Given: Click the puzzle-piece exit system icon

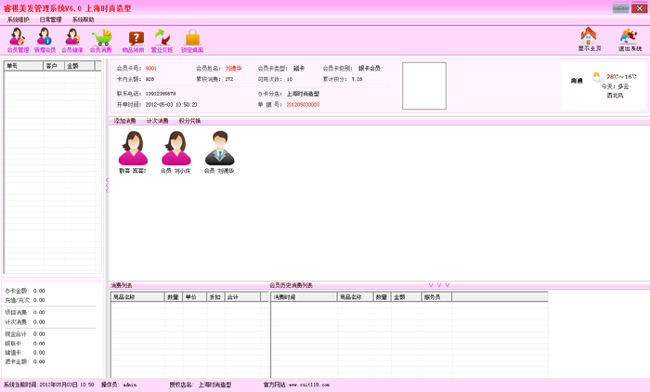Looking at the screenshot, I should point(630,39).
